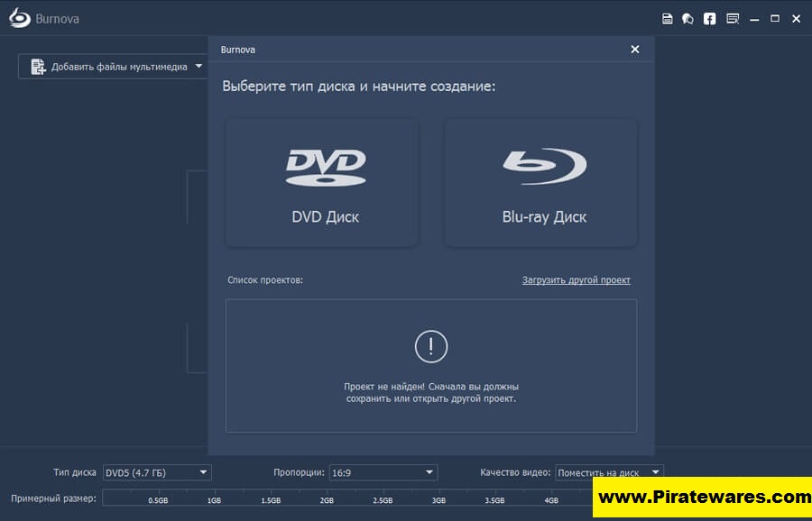Click the menu list icon in title bar

pos(733,18)
